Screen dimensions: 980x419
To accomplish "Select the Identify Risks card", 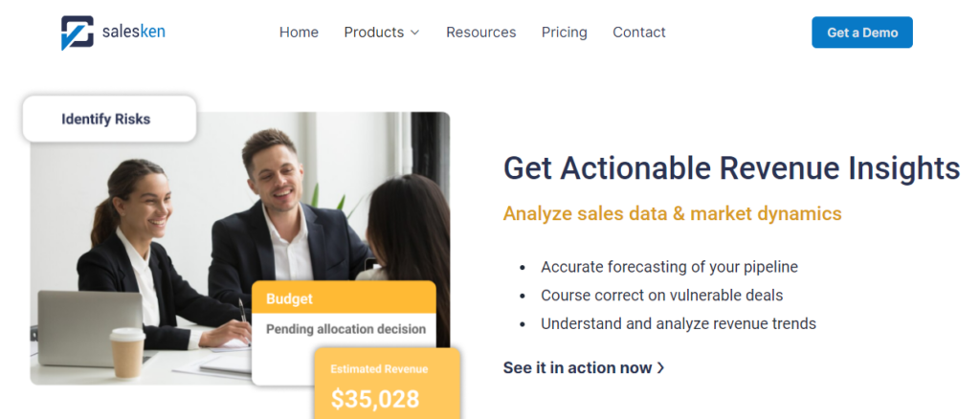I will [106, 120].
